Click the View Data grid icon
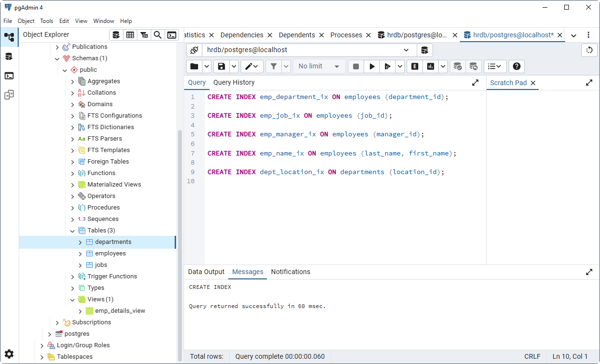600x364 pixels. point(130,35)
